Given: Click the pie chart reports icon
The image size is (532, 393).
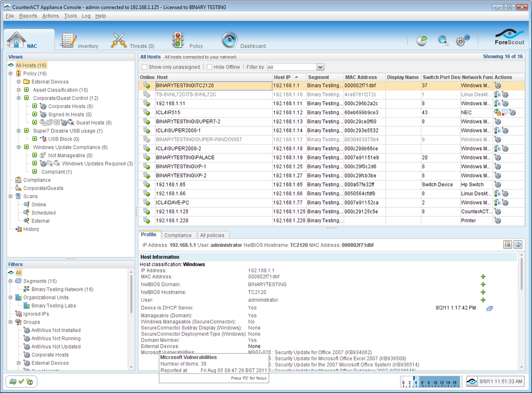Looking at the screenshot, I should [422, 40].
